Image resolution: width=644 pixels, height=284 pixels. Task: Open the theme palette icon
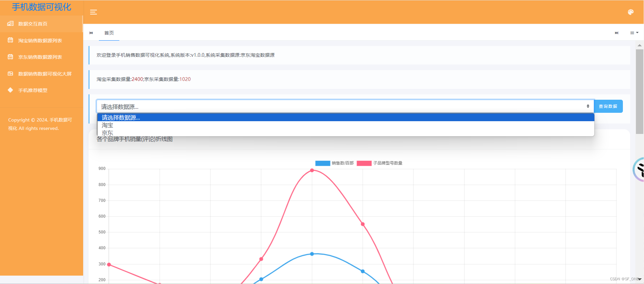coord(631,12)
